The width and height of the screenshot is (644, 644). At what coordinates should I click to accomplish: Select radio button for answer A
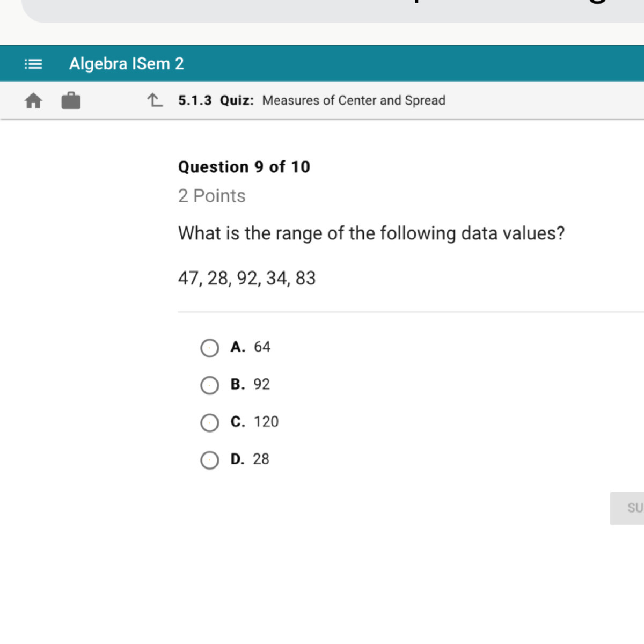pos(209,348)
